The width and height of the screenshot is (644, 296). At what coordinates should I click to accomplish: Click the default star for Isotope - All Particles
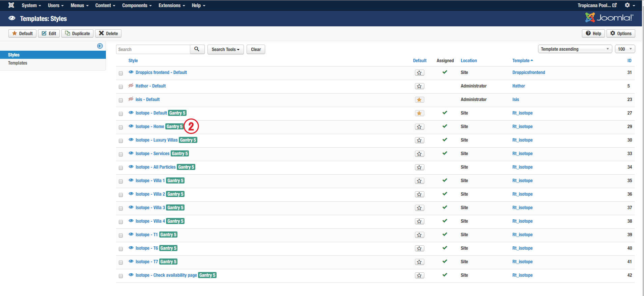coord(419,167)
